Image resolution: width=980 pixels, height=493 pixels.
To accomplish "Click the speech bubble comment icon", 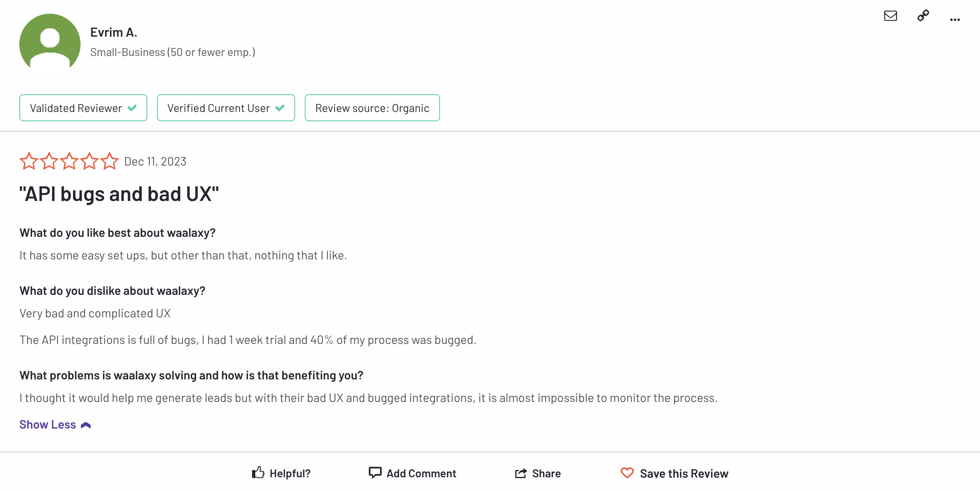I will tap(375, 472).
